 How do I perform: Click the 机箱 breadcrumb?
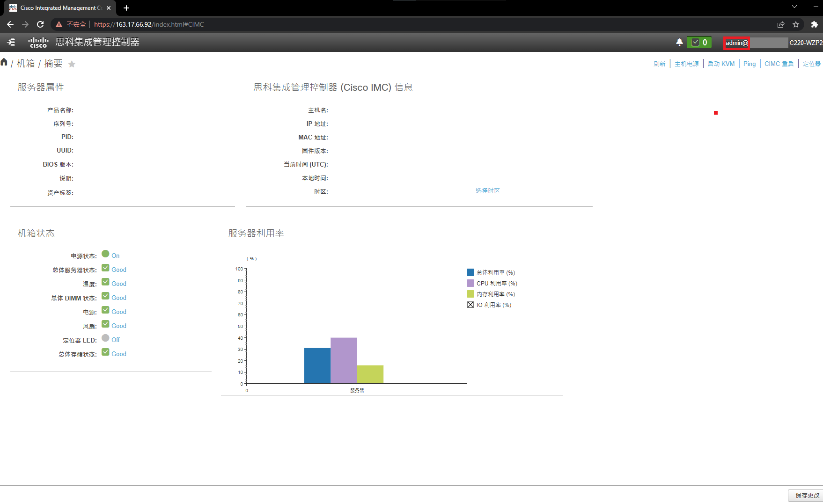[26, 64]
